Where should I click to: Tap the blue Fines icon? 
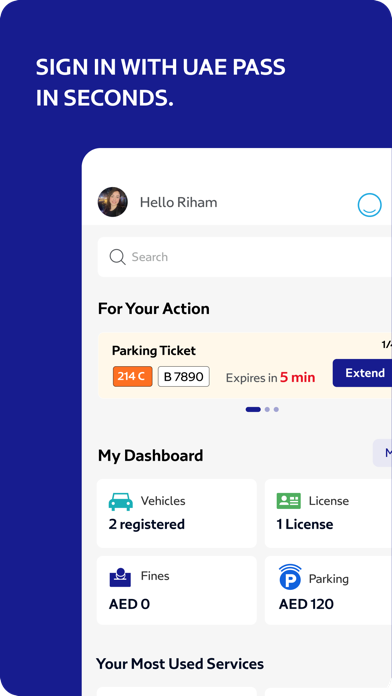pyautogui.click(x=120, y=577)
